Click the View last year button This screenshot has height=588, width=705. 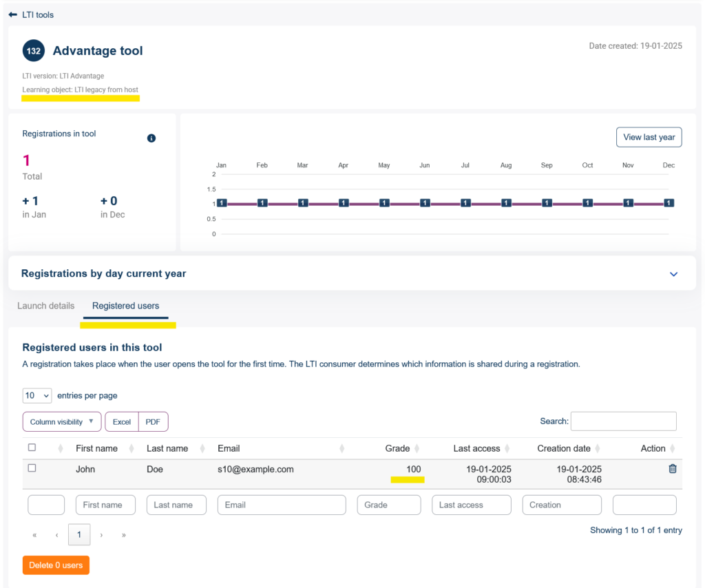[x=649, y=137]
